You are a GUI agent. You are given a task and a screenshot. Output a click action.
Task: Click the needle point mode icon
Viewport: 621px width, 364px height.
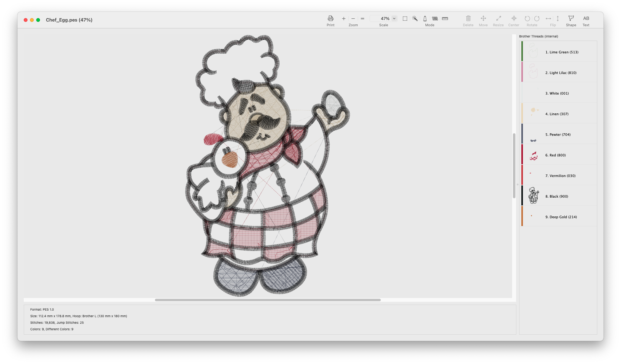tap(425, 18)
